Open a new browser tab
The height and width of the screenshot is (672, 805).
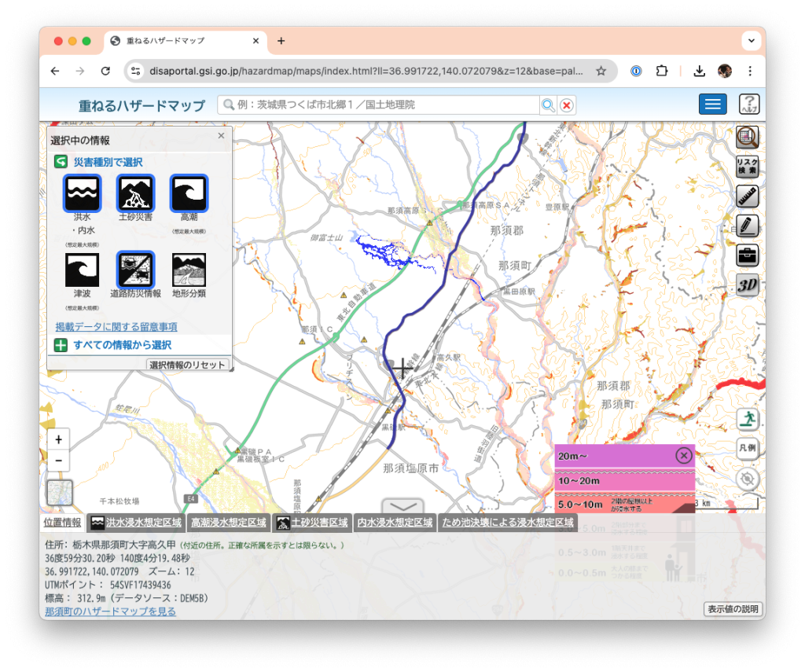[x=281, y=41]
